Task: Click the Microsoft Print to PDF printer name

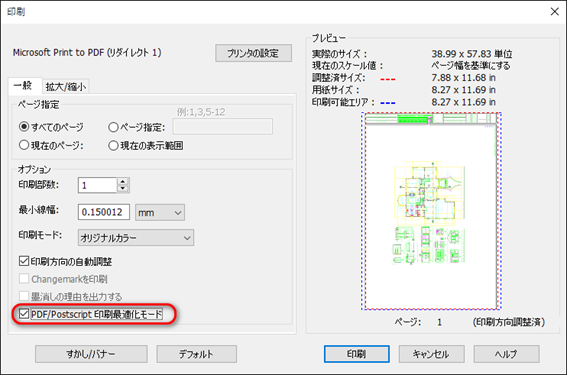Action: tap(87, 52)
